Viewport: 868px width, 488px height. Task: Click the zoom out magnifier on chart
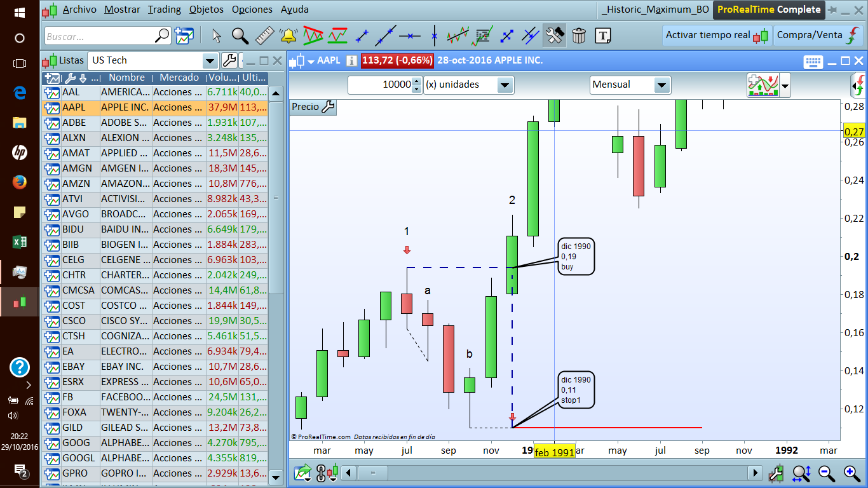pos(827,473)
